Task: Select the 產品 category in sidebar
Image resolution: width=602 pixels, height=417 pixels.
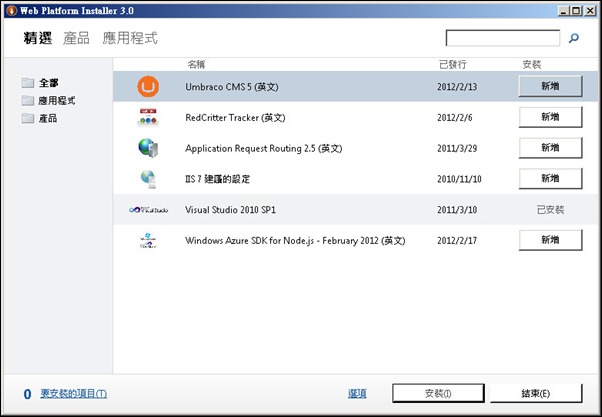Action: (47, 118)
